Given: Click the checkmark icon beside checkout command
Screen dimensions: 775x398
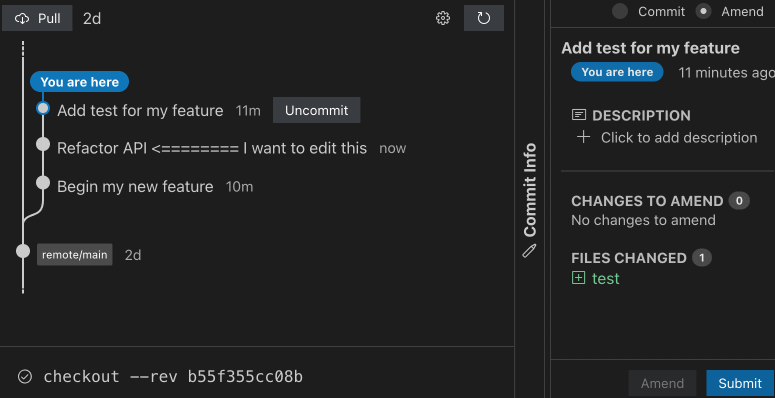Looking at the screenshot, I should 25,377.
